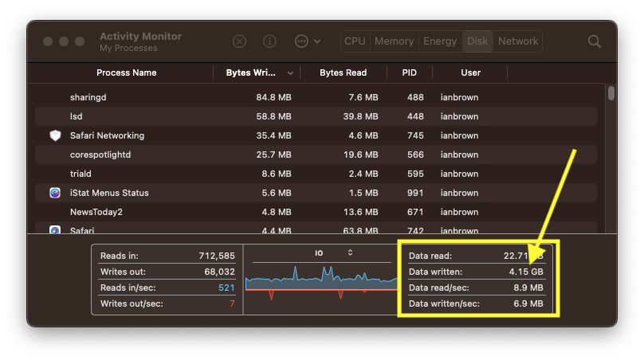Click the 13.6 MB bytes read value
The width and height of the screenshot is (644, 360).
point(360,212)
